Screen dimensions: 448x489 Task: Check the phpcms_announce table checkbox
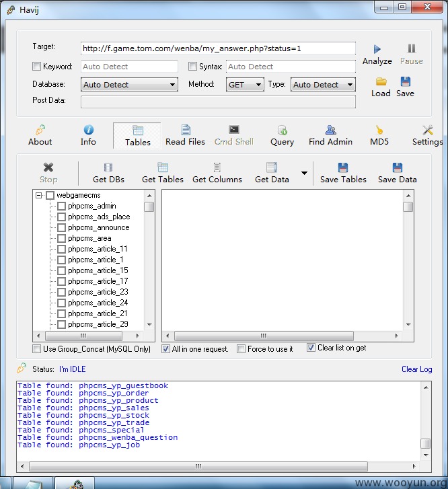click(61, 227)
